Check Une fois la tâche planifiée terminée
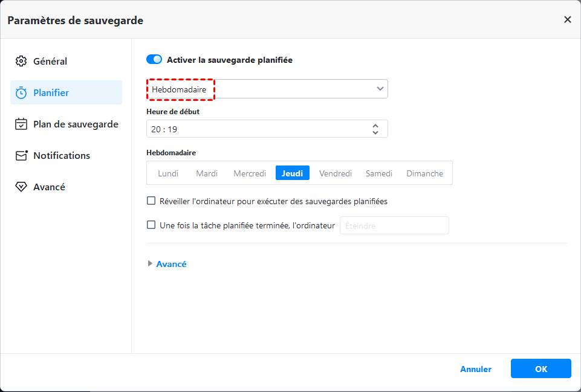 tap(151, 225)
